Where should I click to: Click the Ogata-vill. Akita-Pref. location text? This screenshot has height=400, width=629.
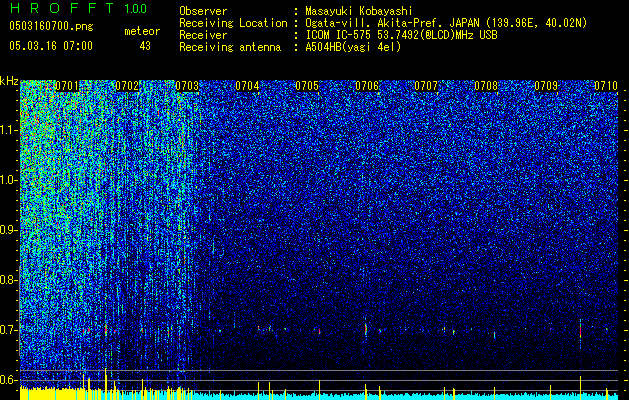pyautogui.click(x=446, y=23)
